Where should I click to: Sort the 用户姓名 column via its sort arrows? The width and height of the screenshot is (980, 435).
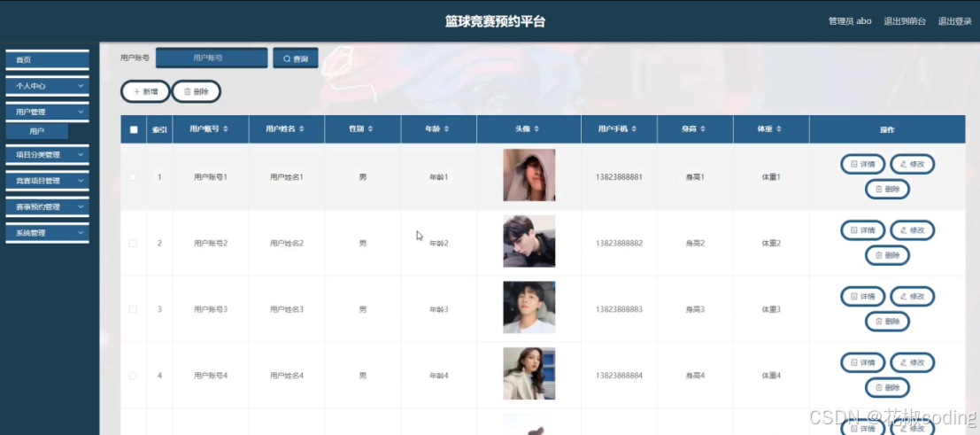(x=302, y=129)
